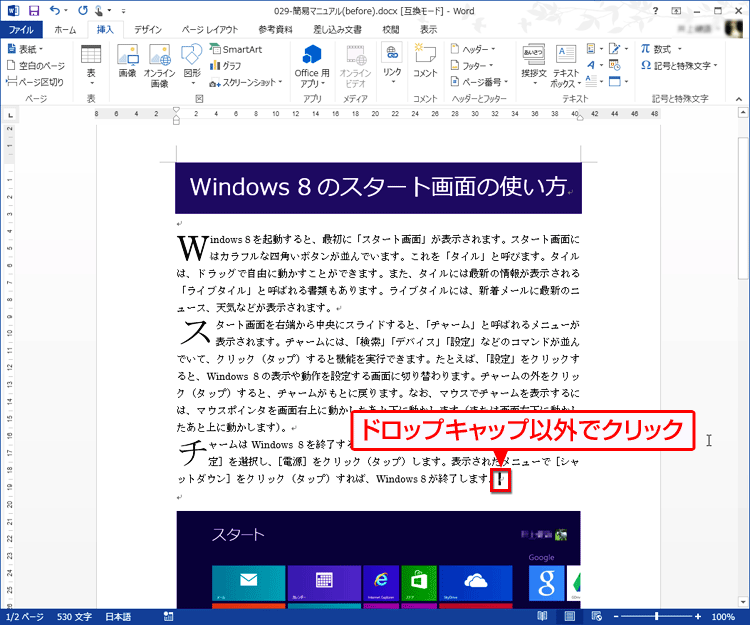Click the 530 文字 word count
750x625 pixels.
pyautogui.click(x=74, y=616)
